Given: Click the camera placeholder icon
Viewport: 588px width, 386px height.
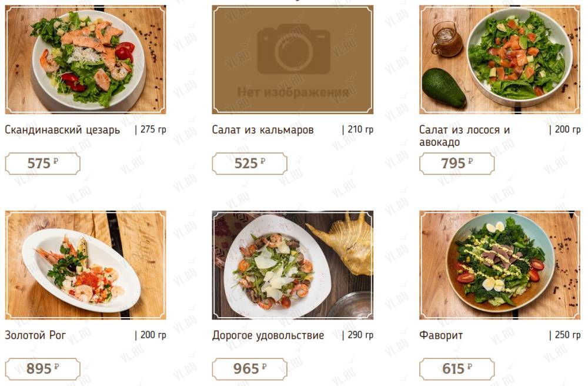Looking at the screenshot, I should [x=293, y=49].
